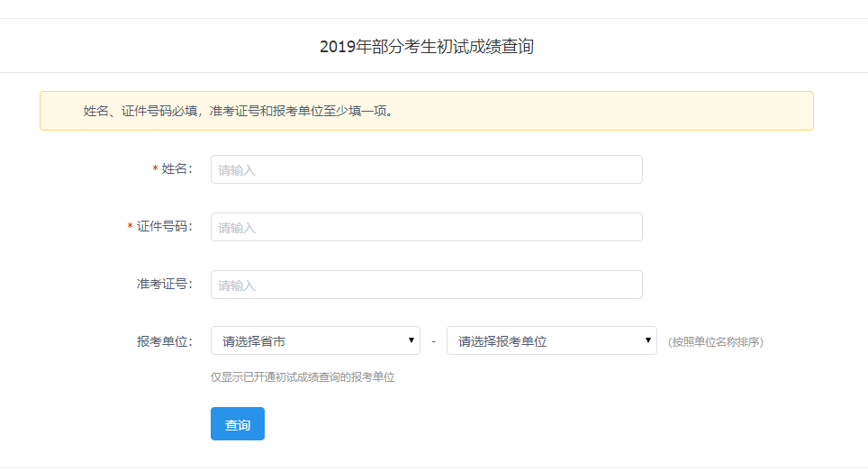The image size is (868, 471).
Task: Expand the 请选择报考单位 dropdown
Action: pos(551,340)
